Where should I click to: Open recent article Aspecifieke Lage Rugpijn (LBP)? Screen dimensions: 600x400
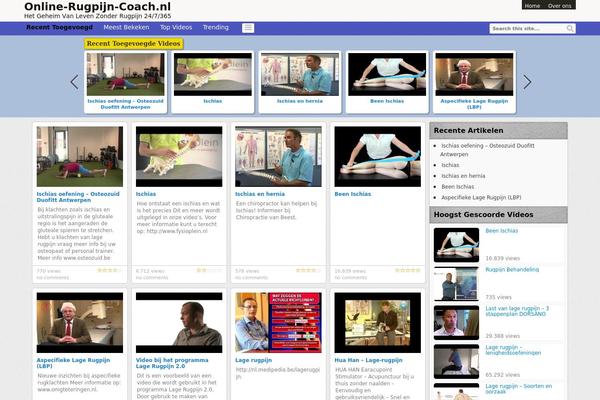(481, 198)
